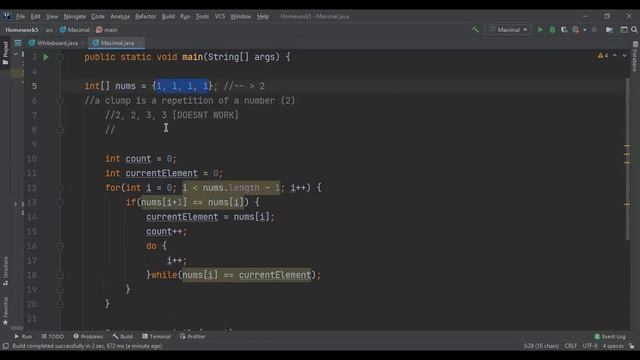Open the Edit menu

click(x=36, y=16)
